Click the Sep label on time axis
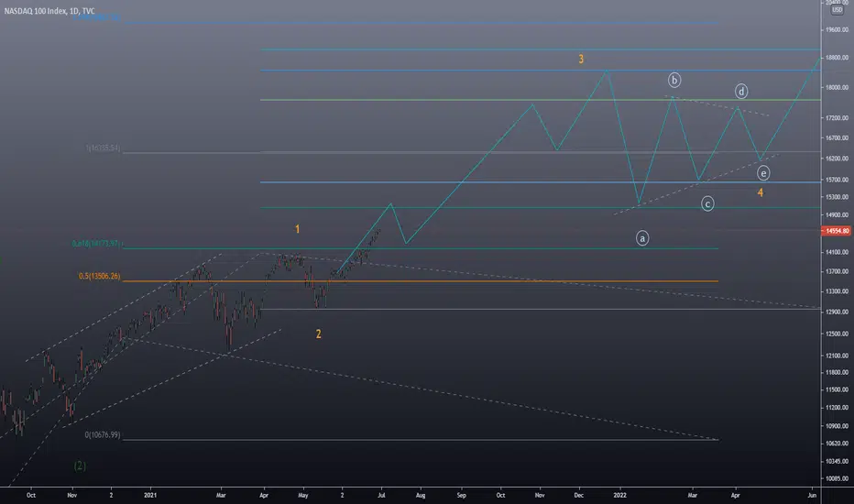The width and height of the screenshot is (854, 504). pos(461,495)
